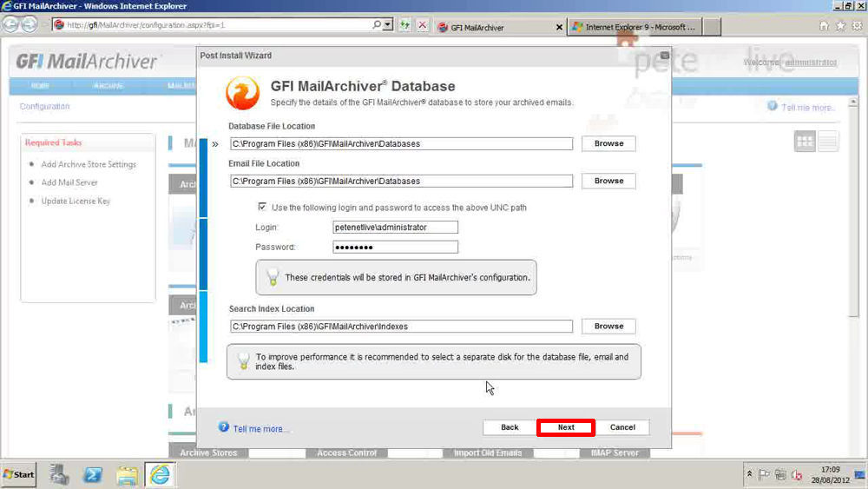Click the Next button in wizard
The width and height of the screenshot is (868, 489).
566,427
